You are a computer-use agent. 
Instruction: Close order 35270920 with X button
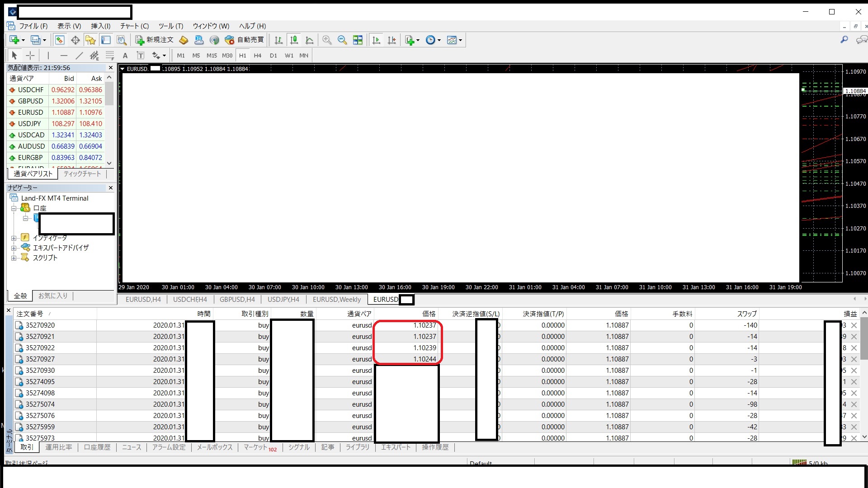(854, 325)
